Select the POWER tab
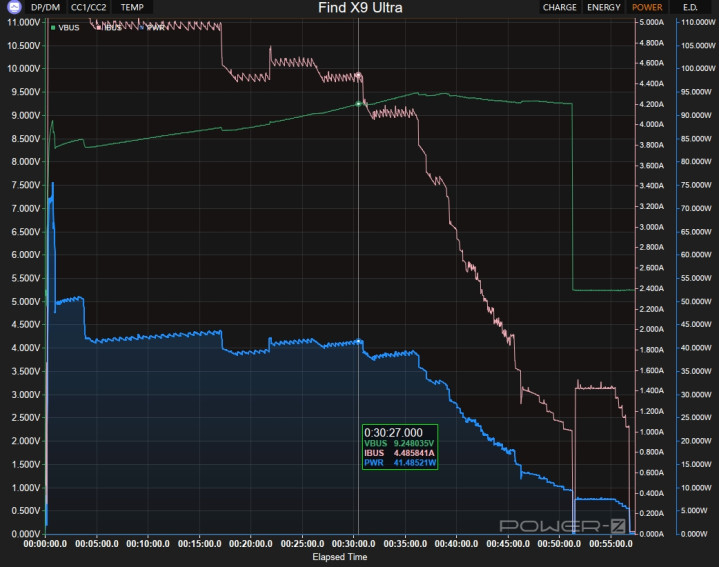Image resolution: width=719 pixels, height=567 pixels. (x=647, y=7)
